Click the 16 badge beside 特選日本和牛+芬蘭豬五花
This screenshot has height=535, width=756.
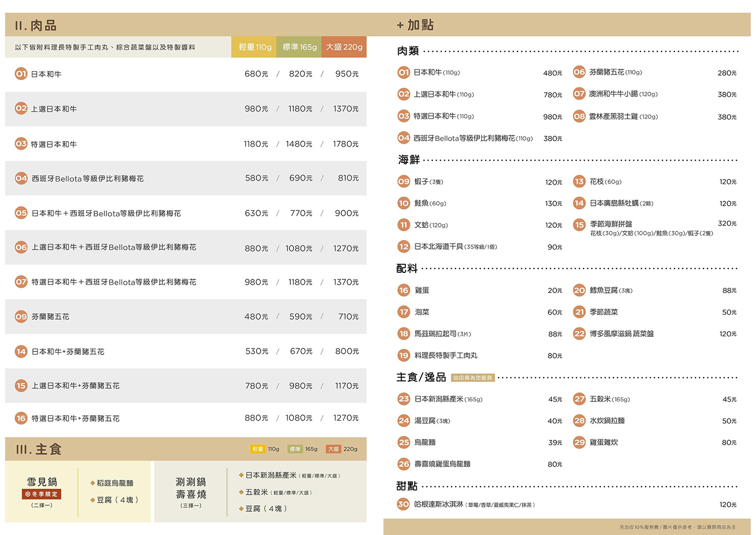click(21, 418)
